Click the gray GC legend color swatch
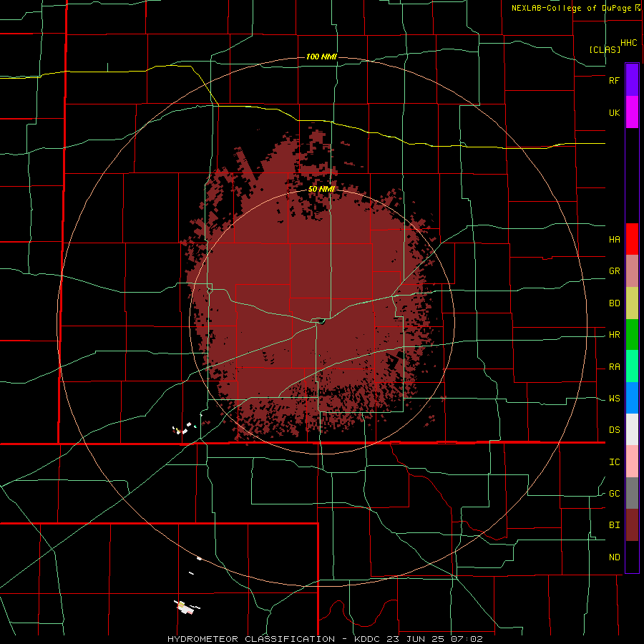644x644 pixels. tap(632, 493)
